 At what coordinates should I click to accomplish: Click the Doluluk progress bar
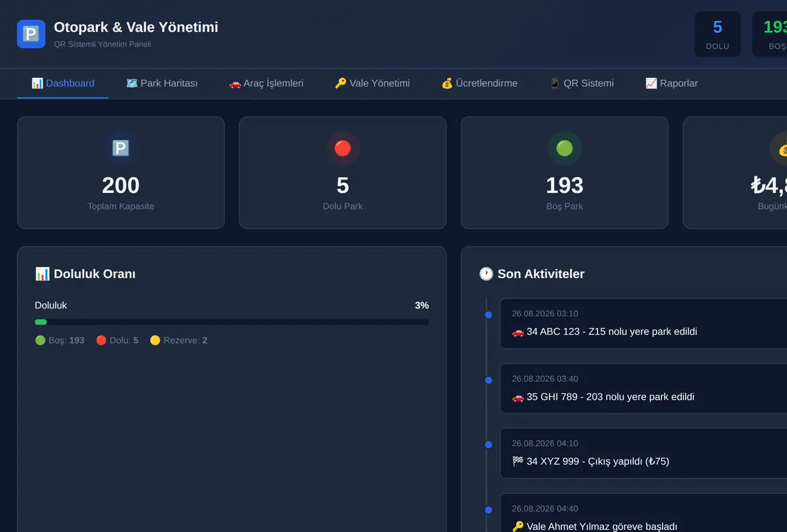coord(232,322)
